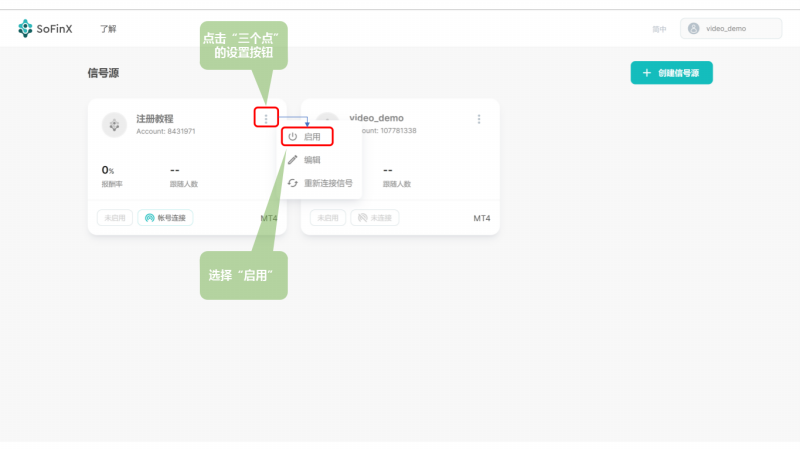Click the user avatar icon beside video_demo
Screen dimensions: 800x450
point(693,29)
